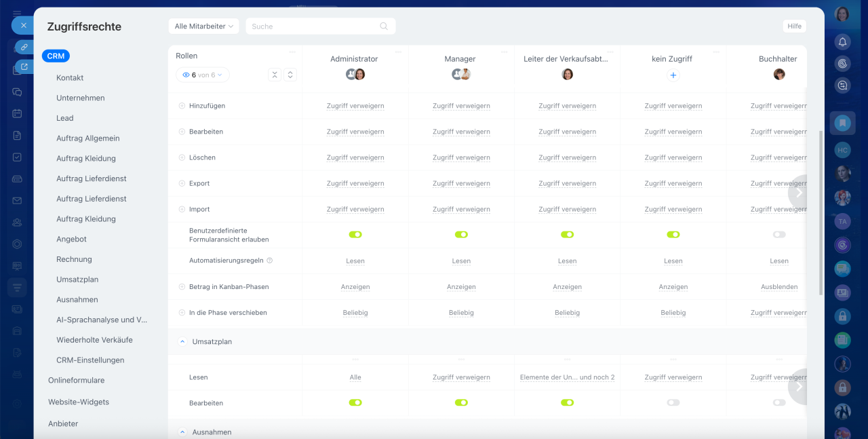Copy the page link via chain icon
This screenshot has height=439, width=868.
24,47
